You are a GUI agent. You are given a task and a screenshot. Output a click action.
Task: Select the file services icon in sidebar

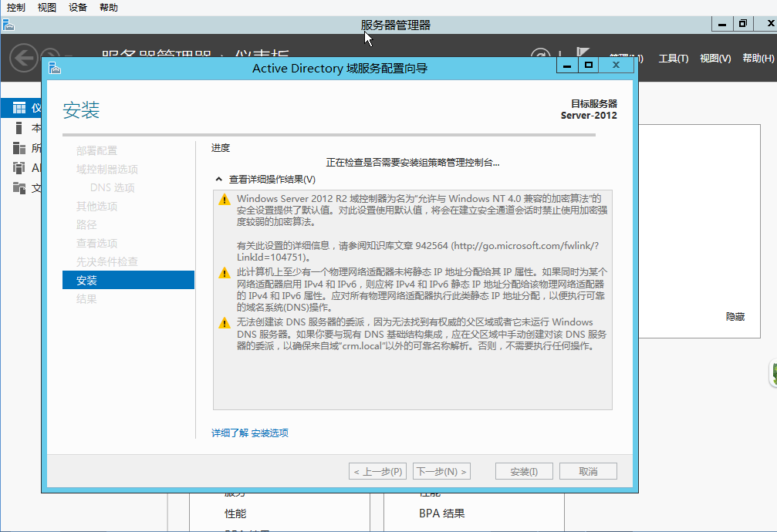coord(19,187)
